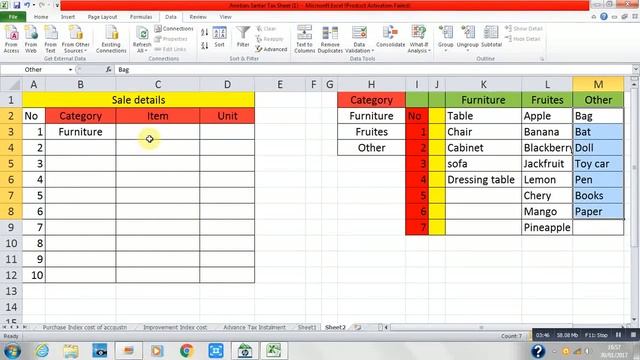Switch to the View tab
Viewport: 640px width, 360px height.
click(225, 17)
